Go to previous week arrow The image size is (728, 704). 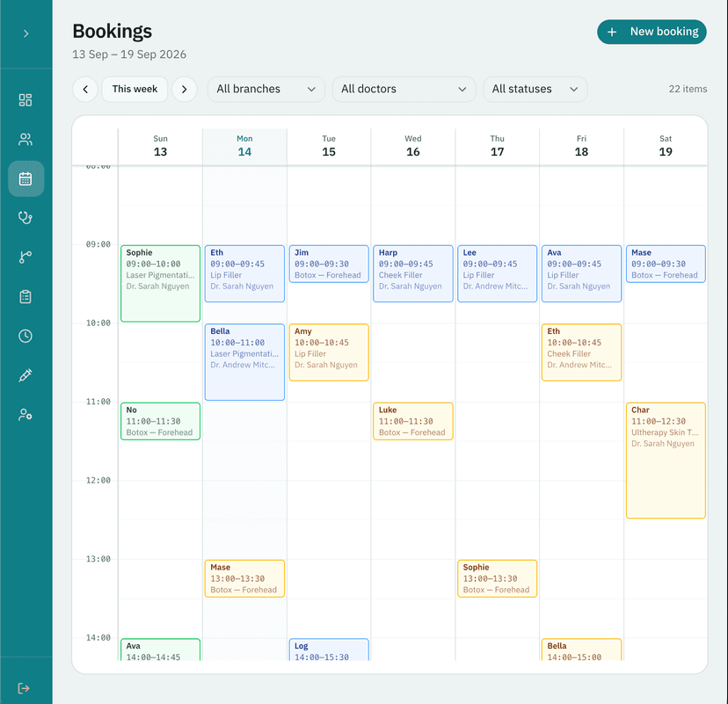[85, 89]
